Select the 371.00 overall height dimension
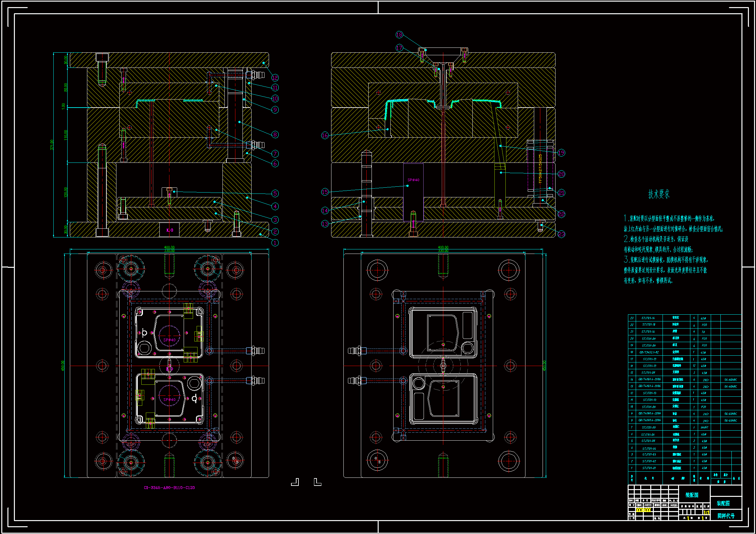The height and width of the screenshot is (534, 756). point(52,145)
